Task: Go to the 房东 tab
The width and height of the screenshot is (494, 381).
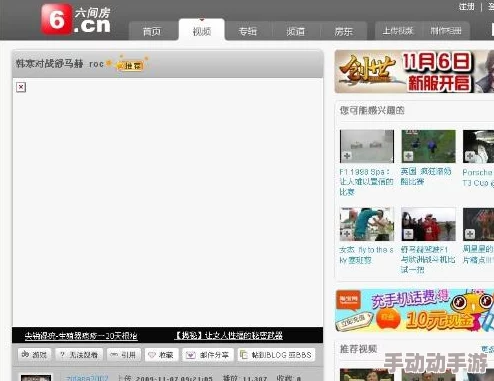Action: click(344, 31)
